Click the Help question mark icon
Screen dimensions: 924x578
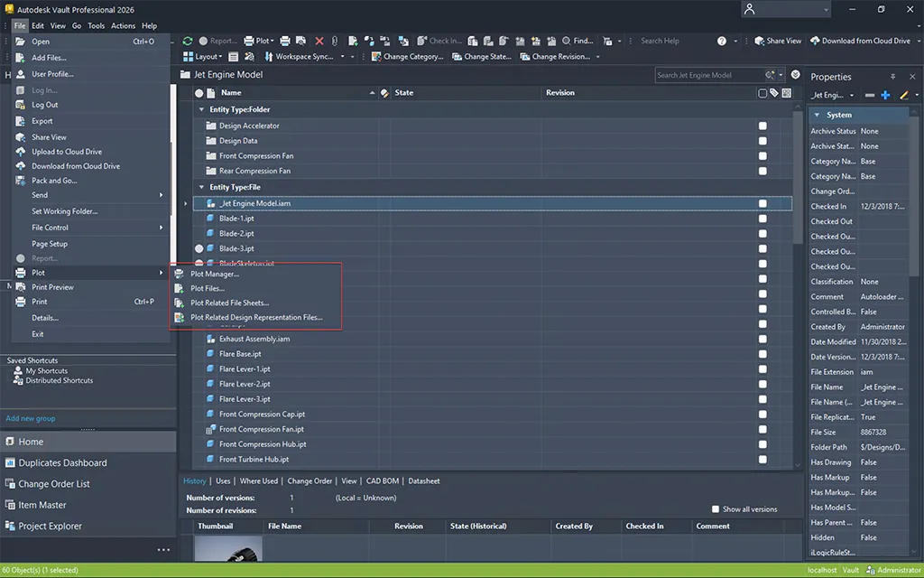coord(722,41)
